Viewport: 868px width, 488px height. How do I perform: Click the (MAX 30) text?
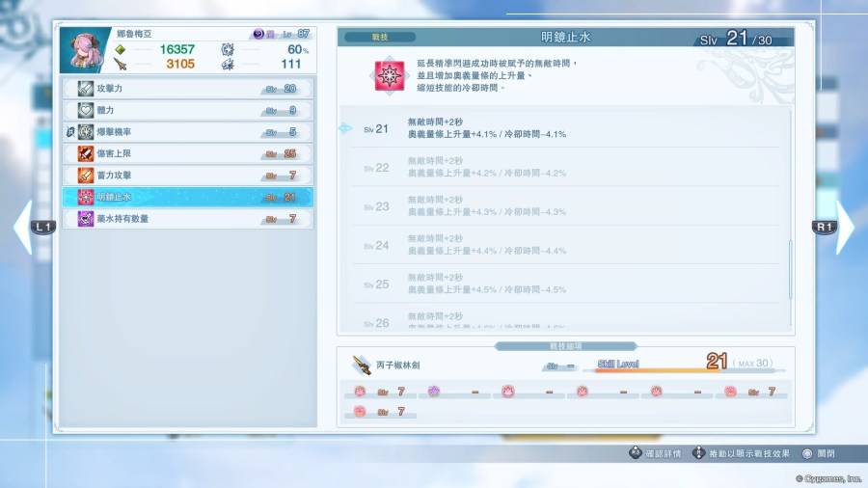coord(753,363)
